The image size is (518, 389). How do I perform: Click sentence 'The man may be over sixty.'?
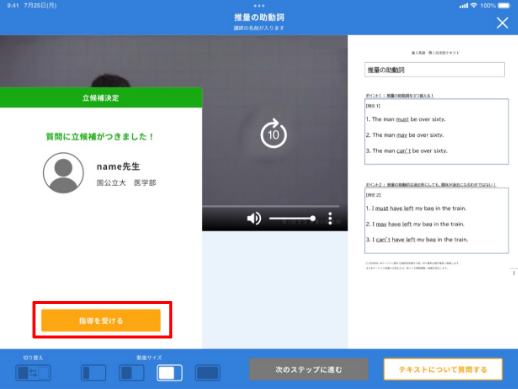point(405,135)
